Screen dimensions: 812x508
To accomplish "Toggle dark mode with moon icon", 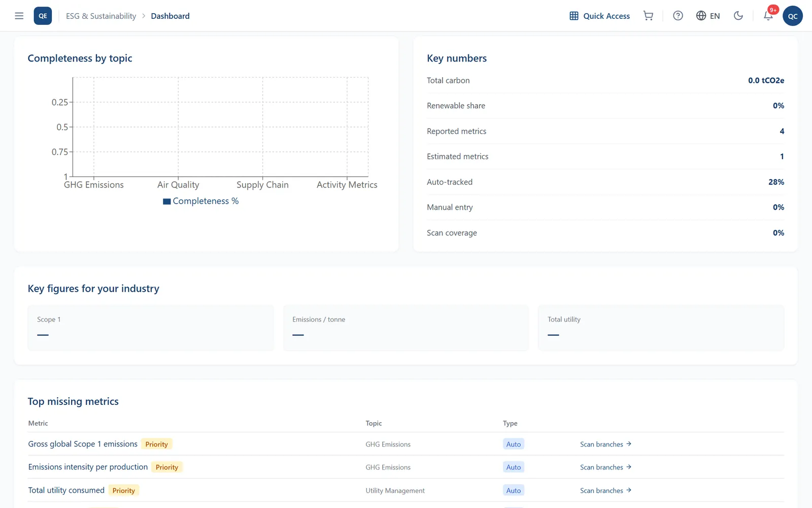I will click(738, 16).
